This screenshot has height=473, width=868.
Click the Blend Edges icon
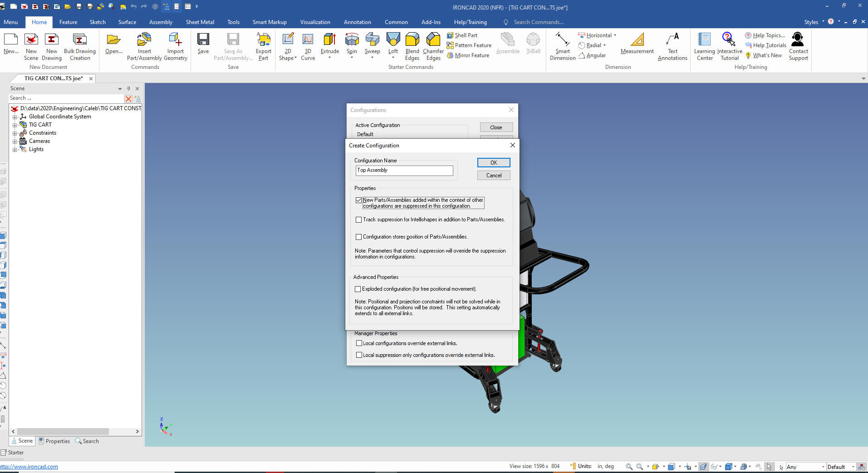click(x=412, y=40)
